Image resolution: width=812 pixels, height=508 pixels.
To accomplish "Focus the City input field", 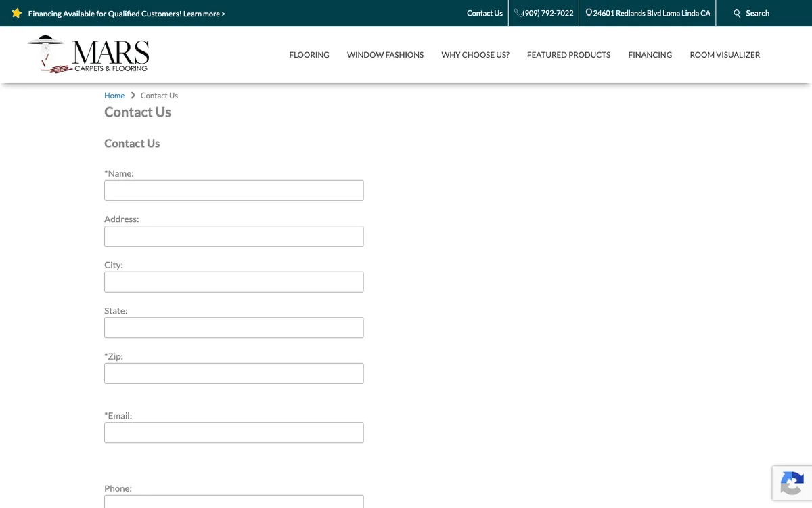I will click(233, 282).
